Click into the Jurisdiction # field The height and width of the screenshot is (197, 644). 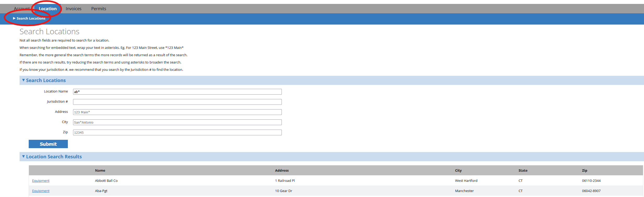(x=177, y=102)
